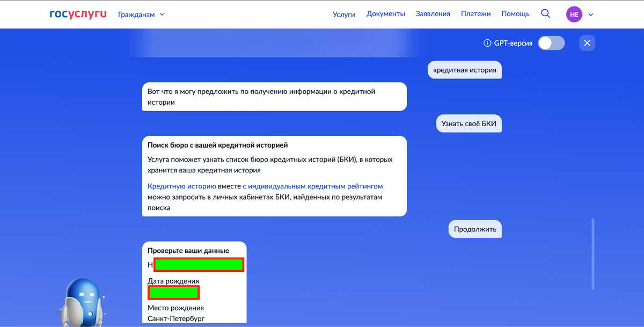This screenshot has width=644, height=327.
Task: Click the Дата рождения label
Action: point(173,281)
